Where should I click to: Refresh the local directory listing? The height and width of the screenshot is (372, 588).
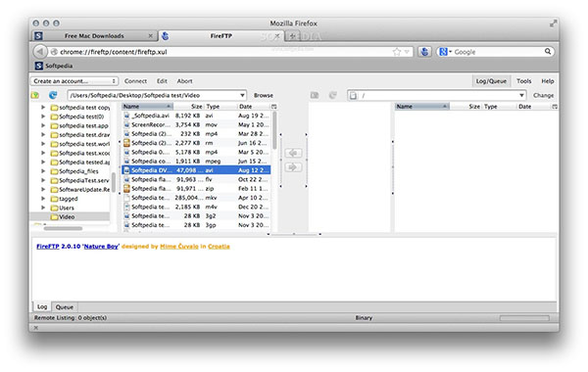[53, 95]
